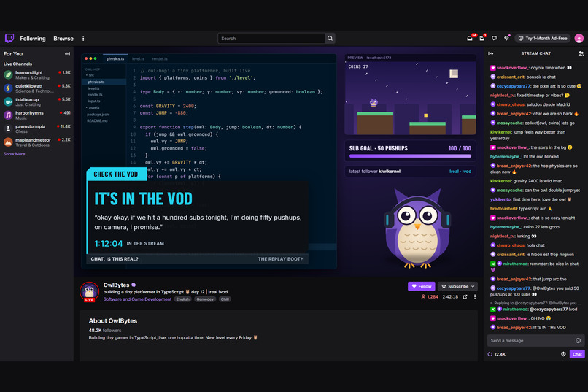Screen dimensions: 588x392
Task: Click snackoverflow_ on "coyote time when" message
Action: click(x=513, y=68)
